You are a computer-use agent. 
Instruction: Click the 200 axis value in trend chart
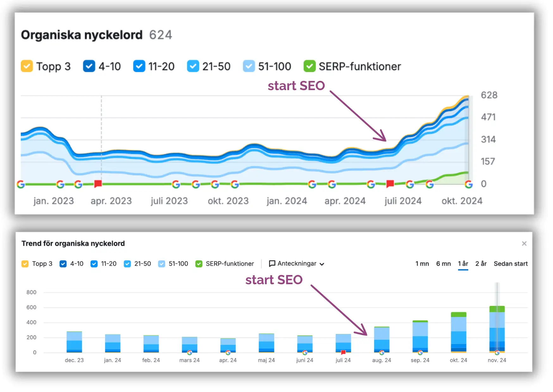[x=31, y=337]
